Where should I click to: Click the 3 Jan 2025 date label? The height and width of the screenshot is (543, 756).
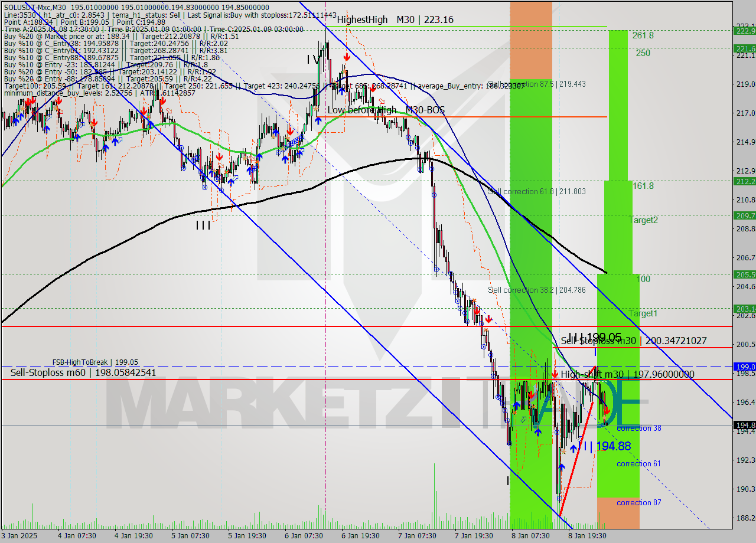point(19,536)
